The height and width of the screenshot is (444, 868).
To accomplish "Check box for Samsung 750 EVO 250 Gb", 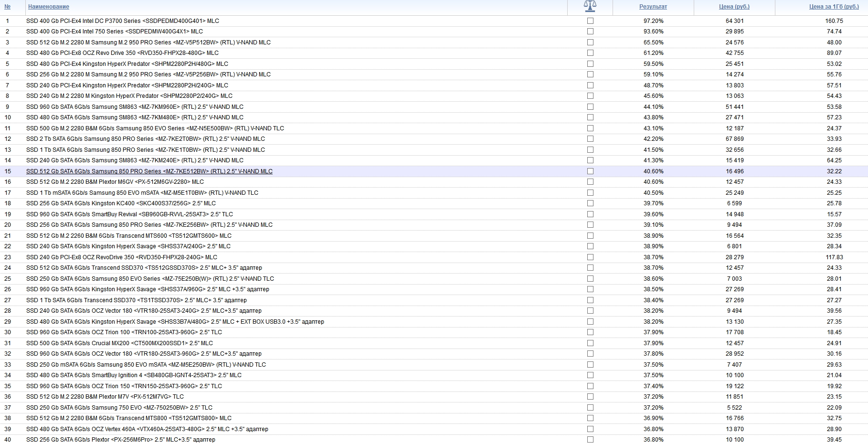I will coord(590,408).
